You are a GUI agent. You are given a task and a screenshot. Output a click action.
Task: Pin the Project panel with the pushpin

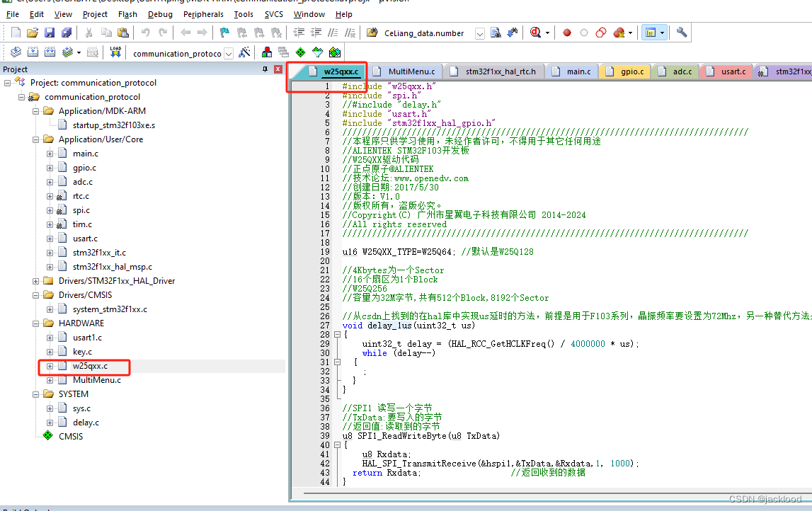265,69
